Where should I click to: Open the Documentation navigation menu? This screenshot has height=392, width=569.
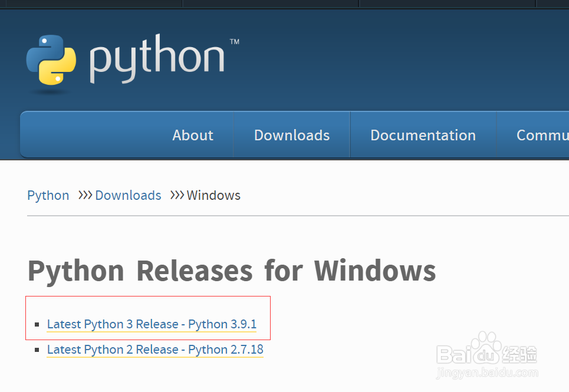(x=423, y=135)
